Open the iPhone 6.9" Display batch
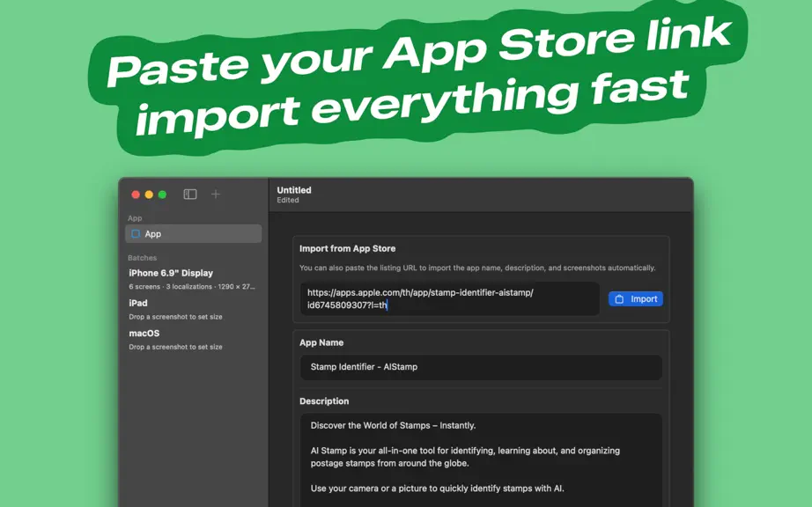 point(193,279)
